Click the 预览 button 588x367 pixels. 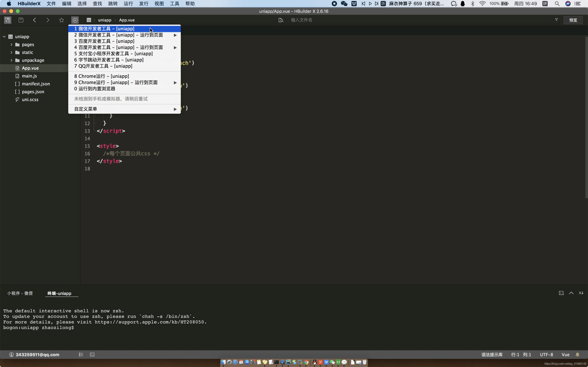573,20
